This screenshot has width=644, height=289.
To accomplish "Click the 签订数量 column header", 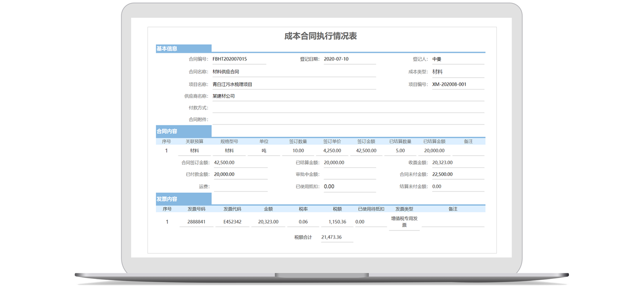I will (298, 141).
